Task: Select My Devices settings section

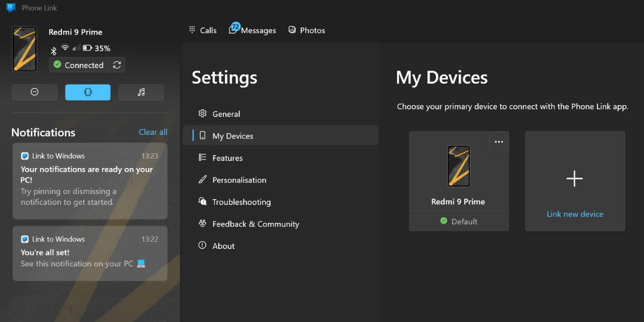Action: pos(232,136)
